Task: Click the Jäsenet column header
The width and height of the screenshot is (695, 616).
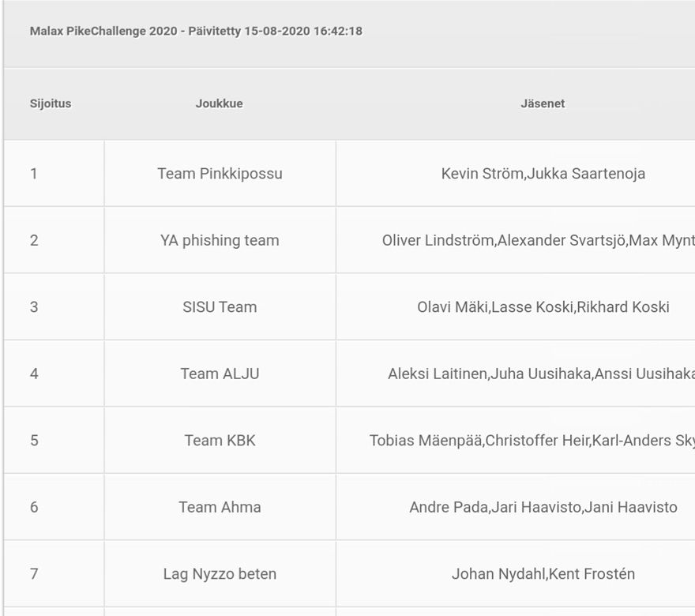Action: 543,103
